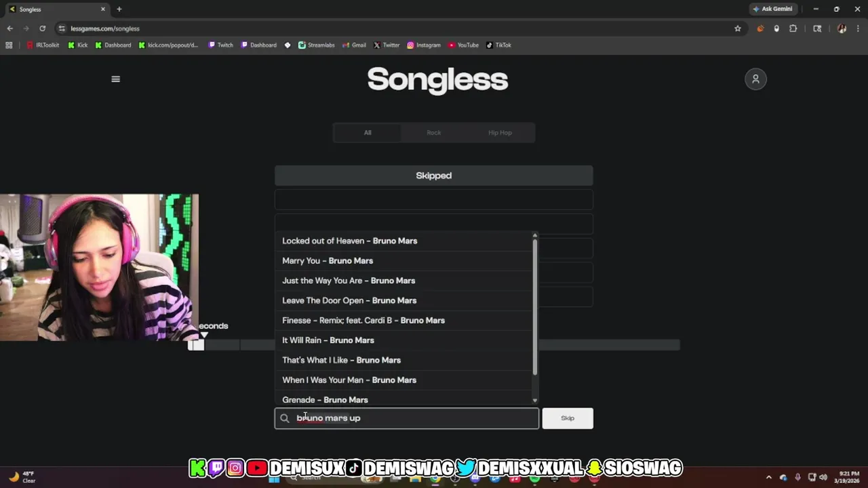Click the Skip button
Screen dimensions: 868x488
pyautogui.click(x=568, y=418)
